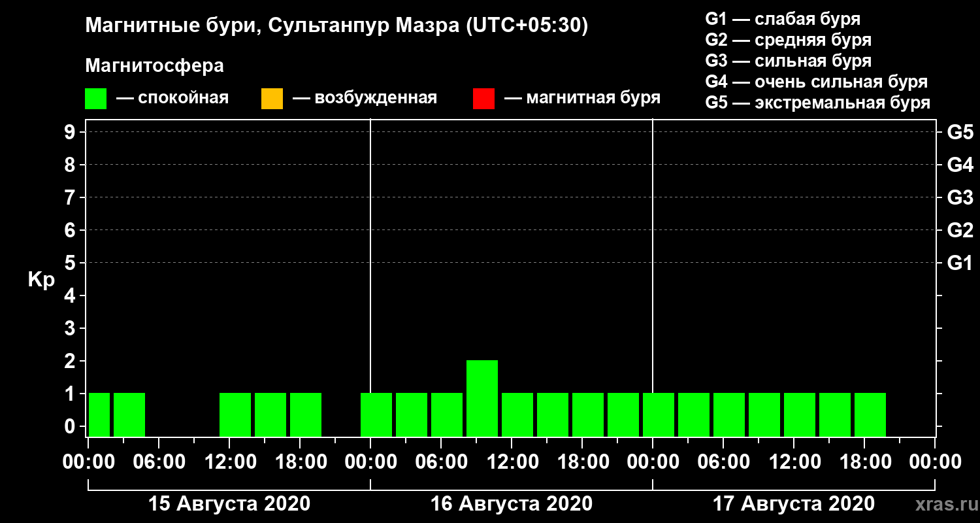Image resolution: width=980 pixels, height=523 pixels.
Task: Click the '— возбужденная' legend label
Action: (365, 99)
